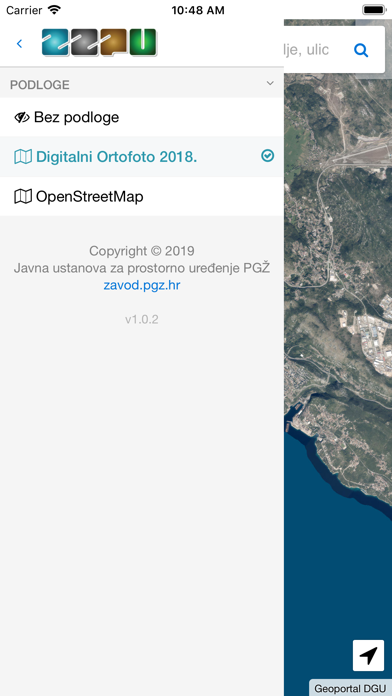Tap the map icon beside OpenStreetMap
Viewport: 392px width, 696px height.
[23, 196]
